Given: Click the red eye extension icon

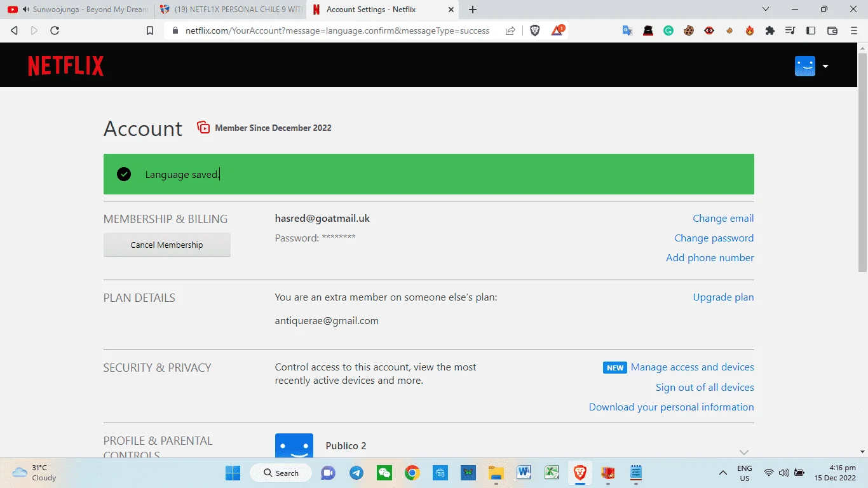Looking at the screenshot, I should pyautogui.click(x=709, y=30).
